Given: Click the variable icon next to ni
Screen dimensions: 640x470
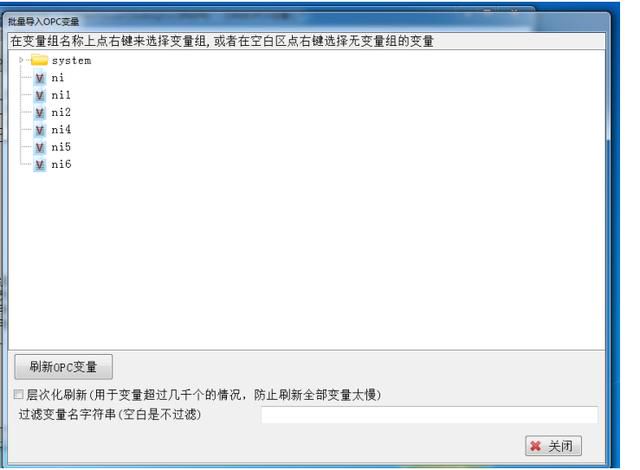Looking at the screenshot, I should pyautogui.click(x=40, y=78).
